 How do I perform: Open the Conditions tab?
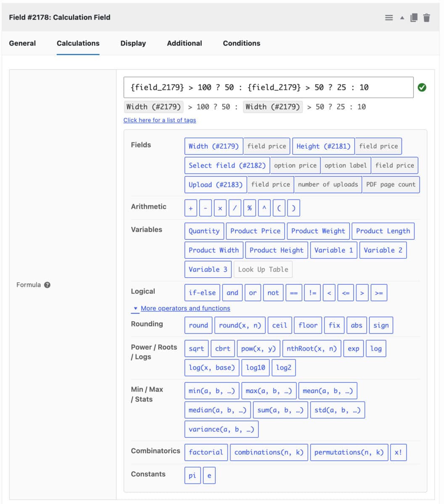click(242, 43)
